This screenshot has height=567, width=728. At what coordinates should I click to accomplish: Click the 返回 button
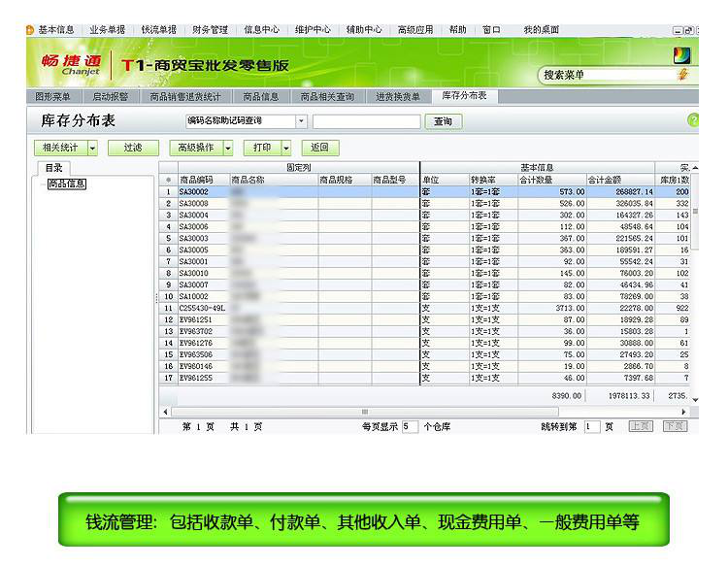(x=319, y=148)
